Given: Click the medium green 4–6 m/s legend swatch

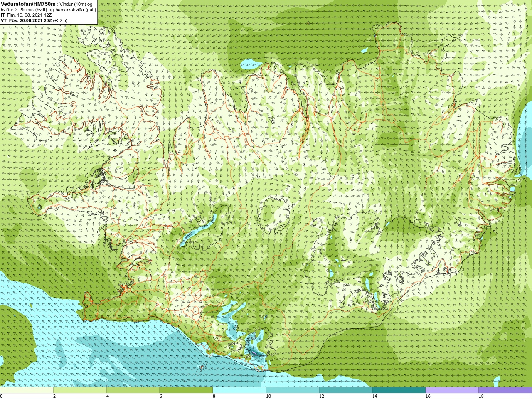Looking at the screenshot, I should (x=133, y=390).
